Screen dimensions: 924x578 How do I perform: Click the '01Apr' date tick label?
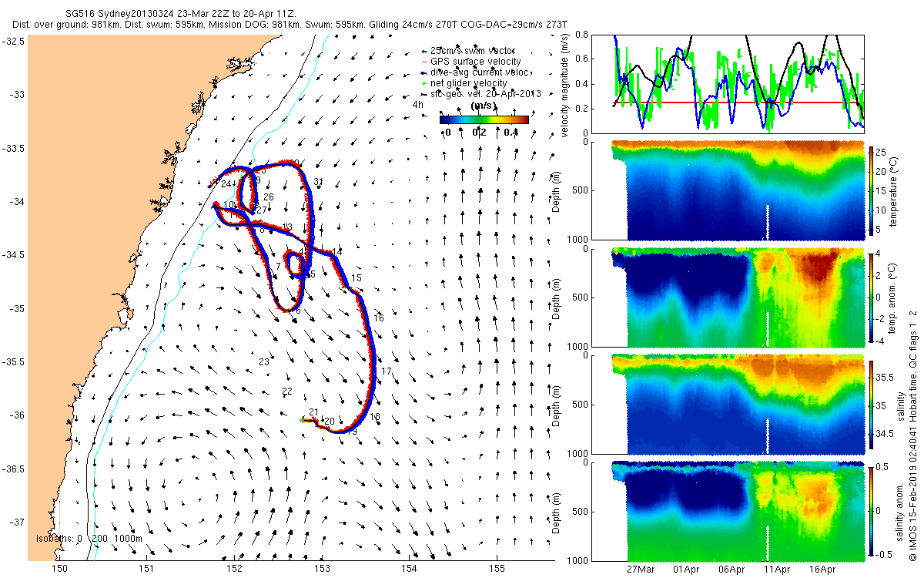point(686,570)
